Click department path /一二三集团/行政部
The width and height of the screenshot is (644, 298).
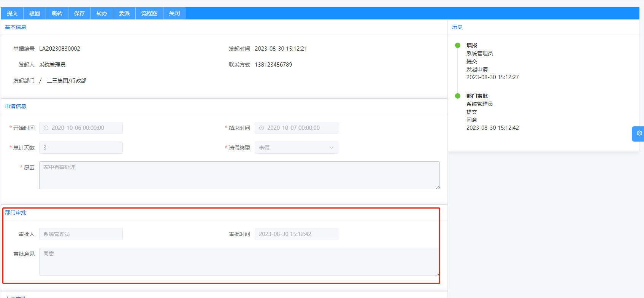(63, 81)
